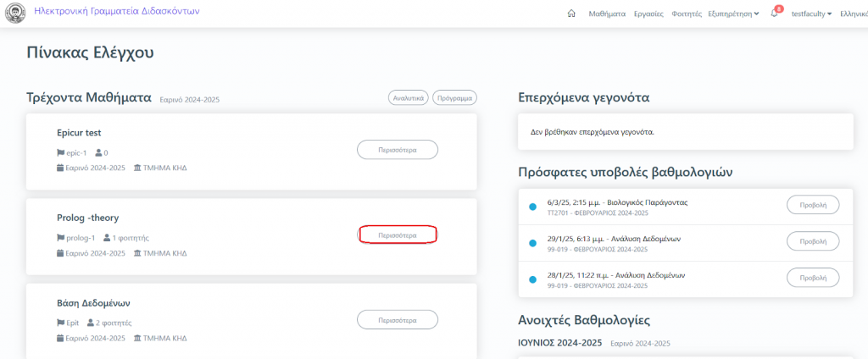Image resolution: width=868 pixels, height=359 pixels.
Task: Expand the Εξυπηρέτηση dropdown menu
Action: pyautogui.click(x=733, y=14)
